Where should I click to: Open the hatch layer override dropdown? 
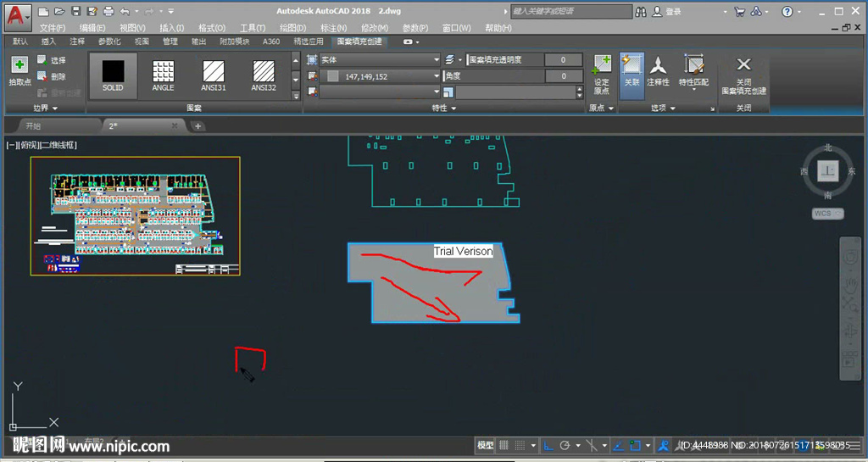(453, 59)
